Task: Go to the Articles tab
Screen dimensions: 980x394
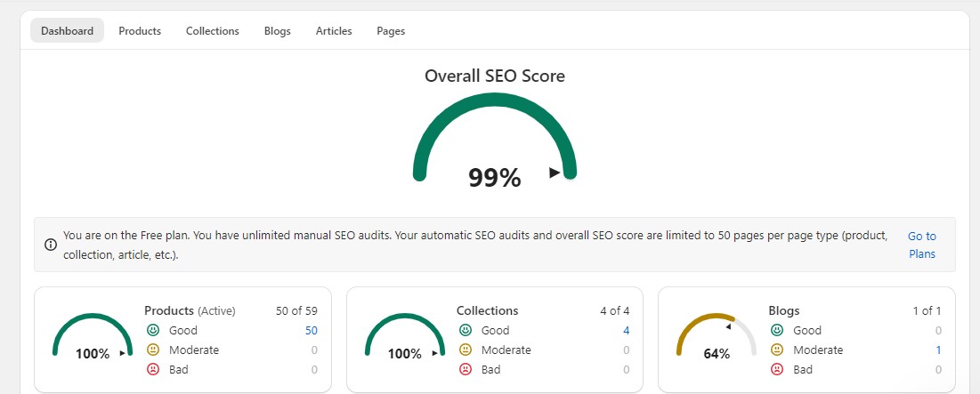Action: 334,30
